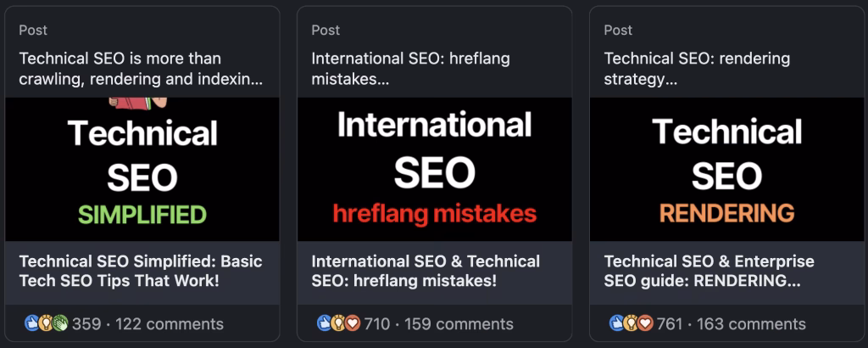The width and height of the screenshot is (868, 348).
Task: Open the Technical SEO Simplified thumbnail image
Action: coord(142,170)
